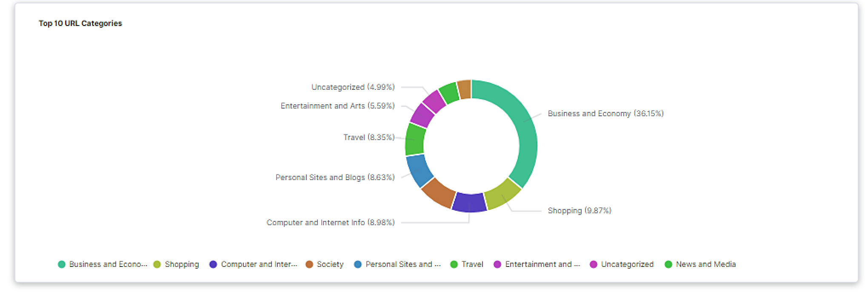Select the teal Business and Economy donut segment
868x298 pixels.
(523, 128)
